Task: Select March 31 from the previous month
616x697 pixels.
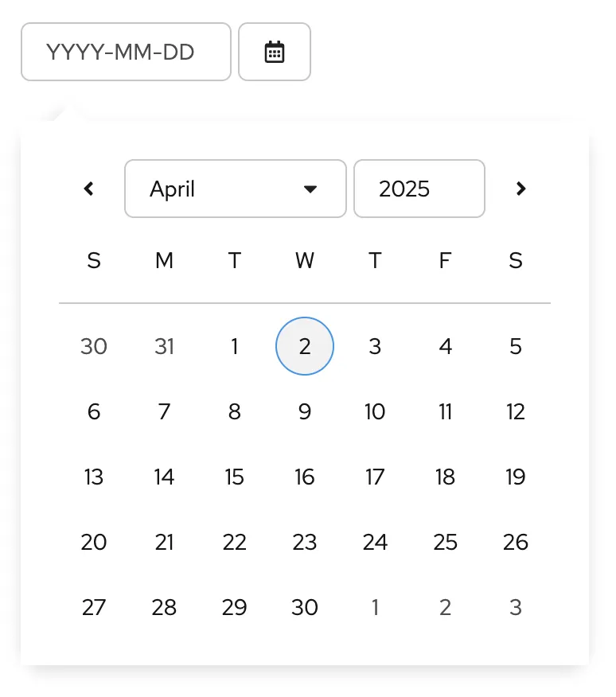Action: (x=164, y=347)
